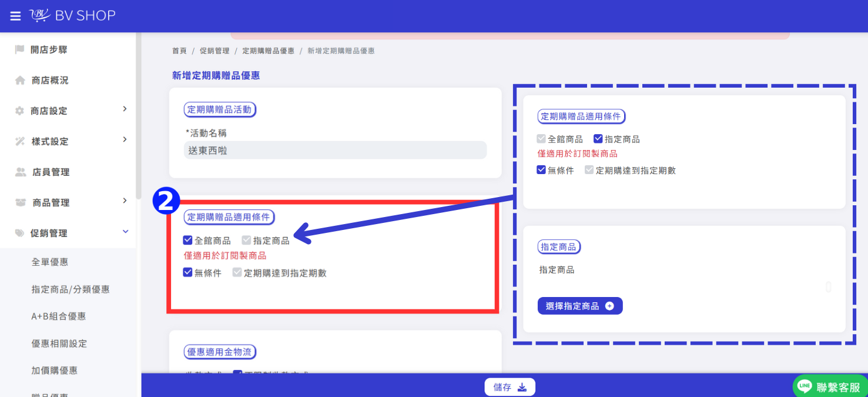This screenshot has height=397, width=868.
Task: Check 指定商品 in the red-outlined box
Action: point(246,241)
